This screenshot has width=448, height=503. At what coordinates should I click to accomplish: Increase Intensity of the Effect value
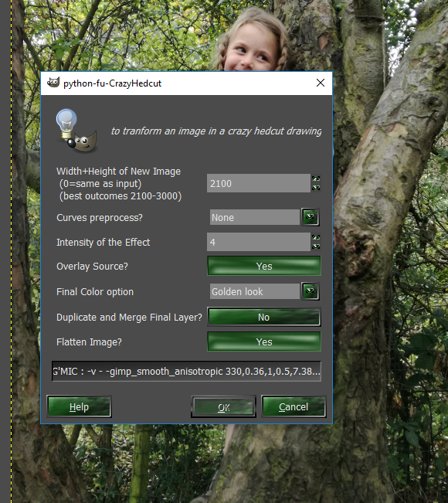[316, 237]
